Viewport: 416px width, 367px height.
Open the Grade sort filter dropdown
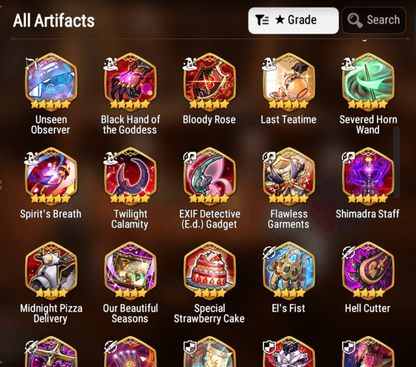[x=293, y=20]
